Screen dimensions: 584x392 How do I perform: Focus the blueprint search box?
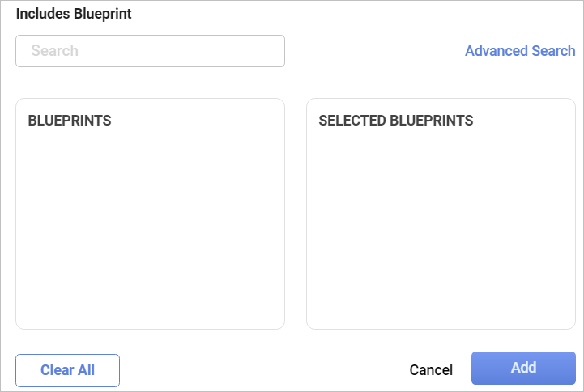[150, 51]
